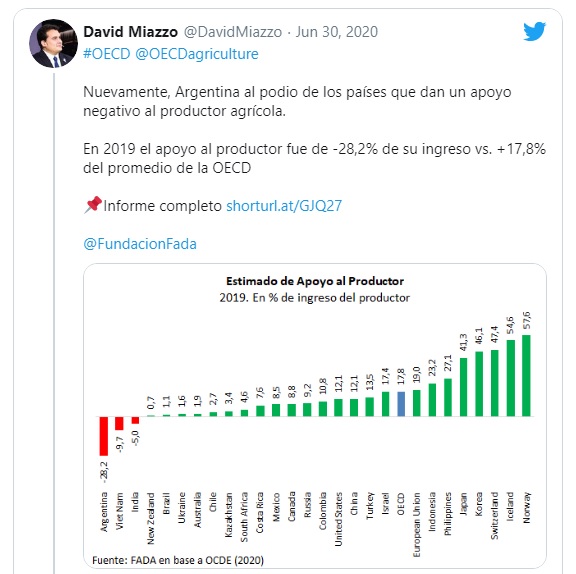Open the #OECD hashtag

tap(107, 54)
